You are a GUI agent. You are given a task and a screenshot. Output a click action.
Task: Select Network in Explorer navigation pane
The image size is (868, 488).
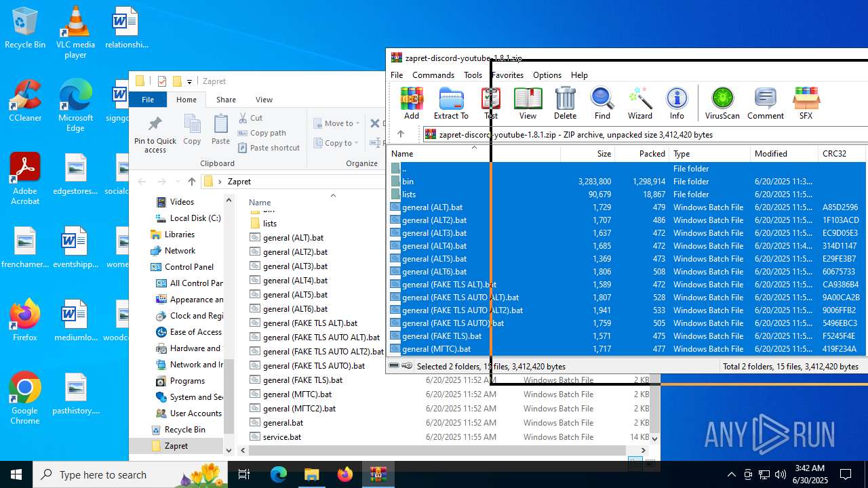tap(180, 251)
